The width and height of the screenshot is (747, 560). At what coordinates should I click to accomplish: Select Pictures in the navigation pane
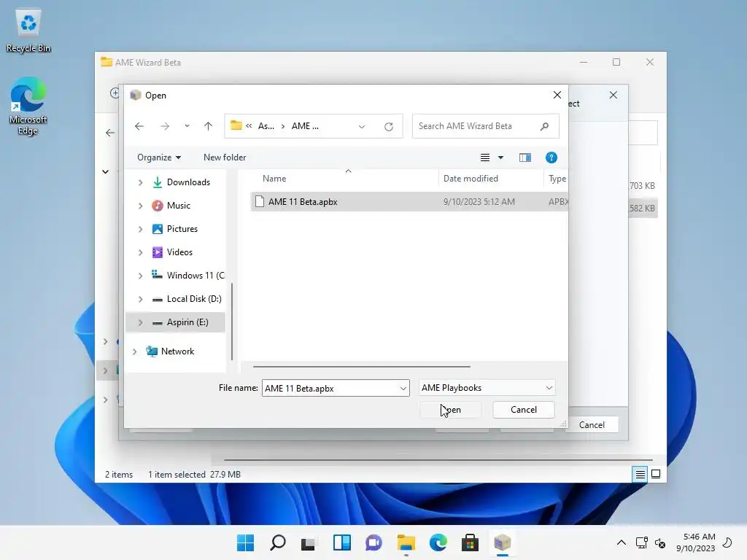coord(182,229)
